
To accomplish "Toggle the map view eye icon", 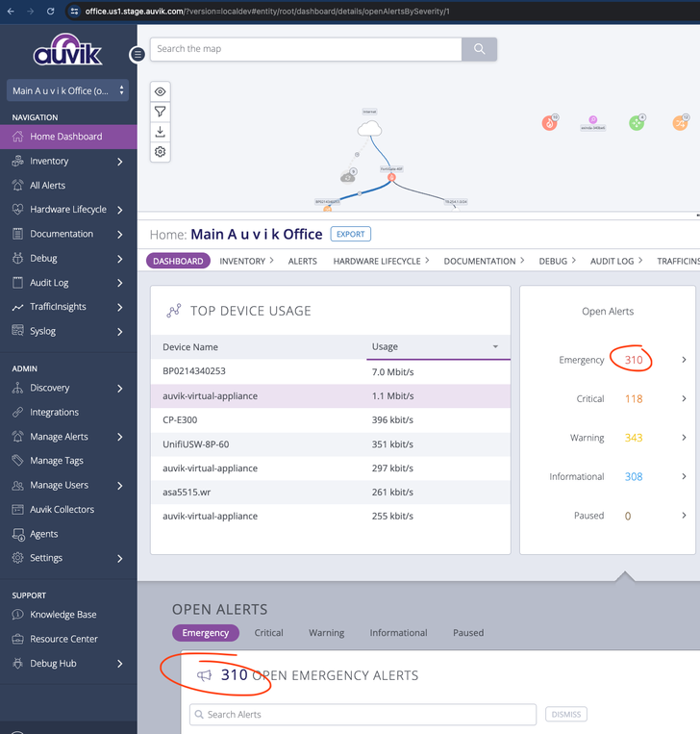I will click(160, 91).
